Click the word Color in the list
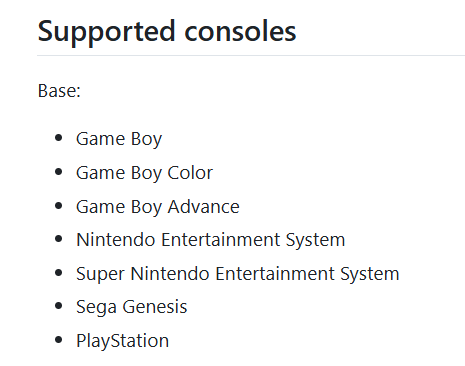Viewport: 465px width, 366px height. pyautogui.click(x=190, y=173)
